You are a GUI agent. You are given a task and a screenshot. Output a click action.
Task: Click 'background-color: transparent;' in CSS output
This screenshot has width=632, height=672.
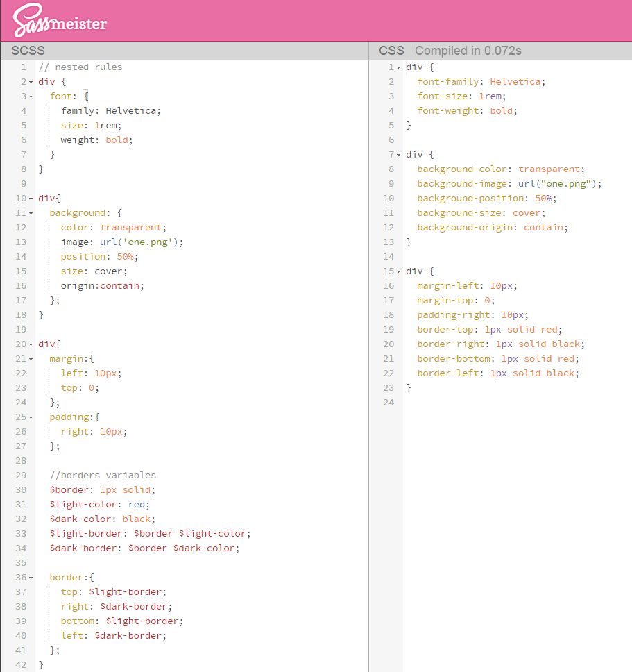click(501, 169)
